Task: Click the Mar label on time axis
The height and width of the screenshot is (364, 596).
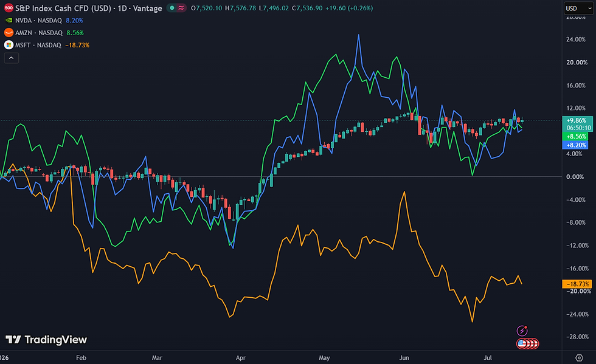Action: point(157,358)
